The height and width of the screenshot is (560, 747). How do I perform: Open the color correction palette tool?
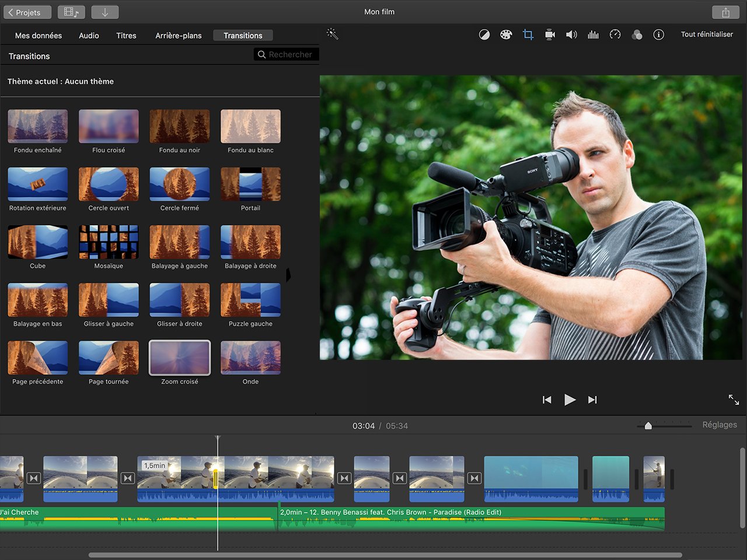[x=506, y=34]
